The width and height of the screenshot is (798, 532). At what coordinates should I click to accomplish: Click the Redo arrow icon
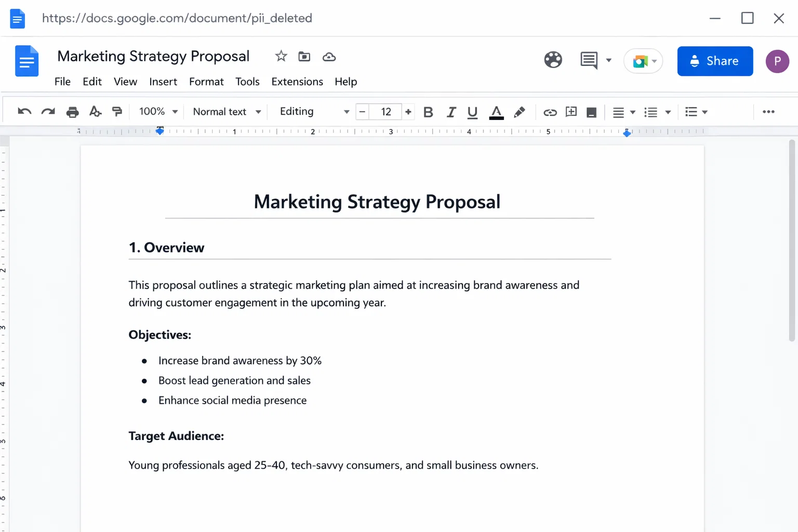48,112
